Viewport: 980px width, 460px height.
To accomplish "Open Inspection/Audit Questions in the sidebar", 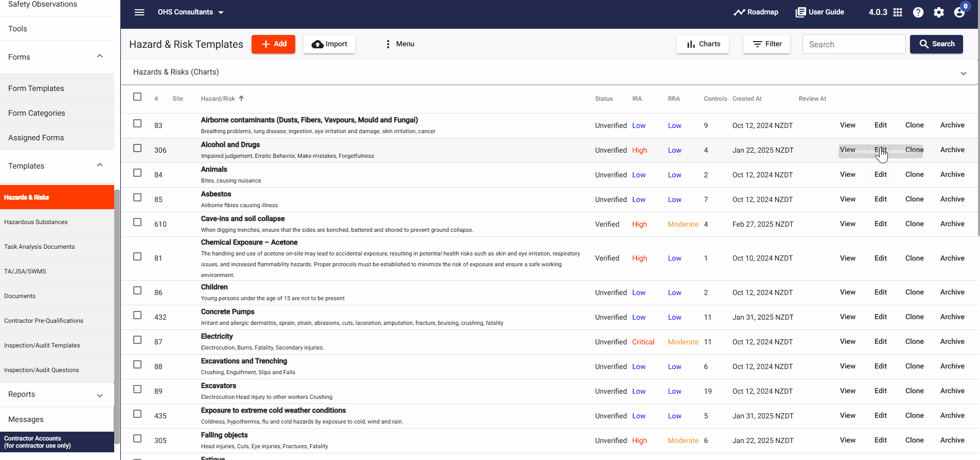I will pyautogui.click(x=57, y=370).
